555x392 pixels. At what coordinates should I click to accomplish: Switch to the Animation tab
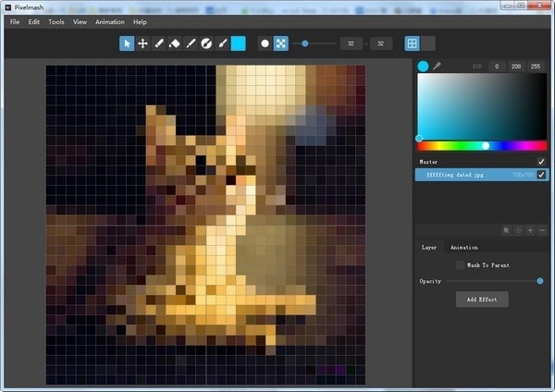click(x=463, y=248)
